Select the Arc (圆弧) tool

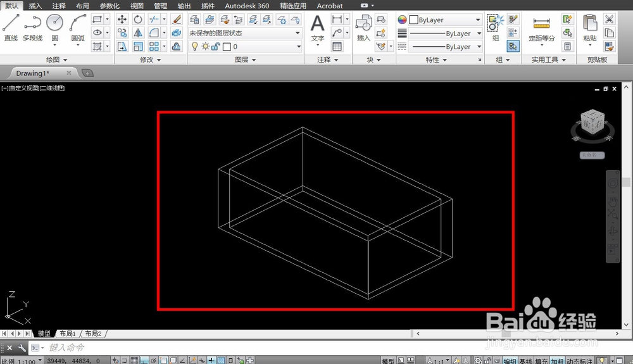[x=77, y=29]
